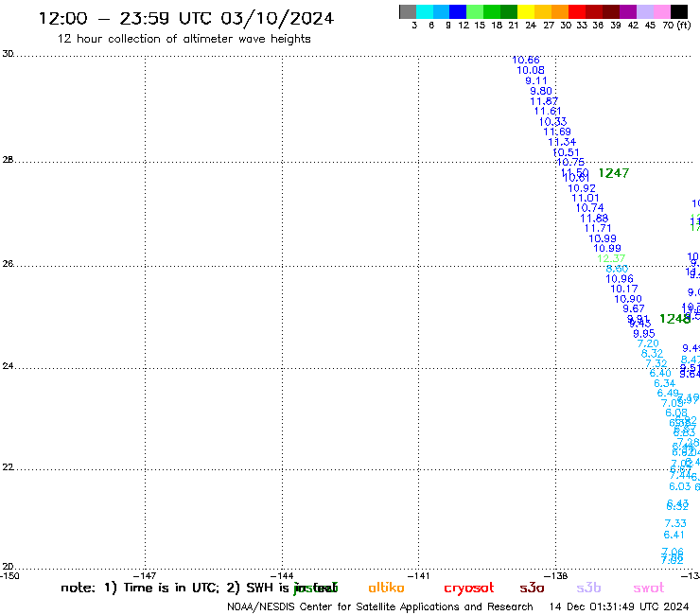Select the 's3b' satellite legend label

588,588
